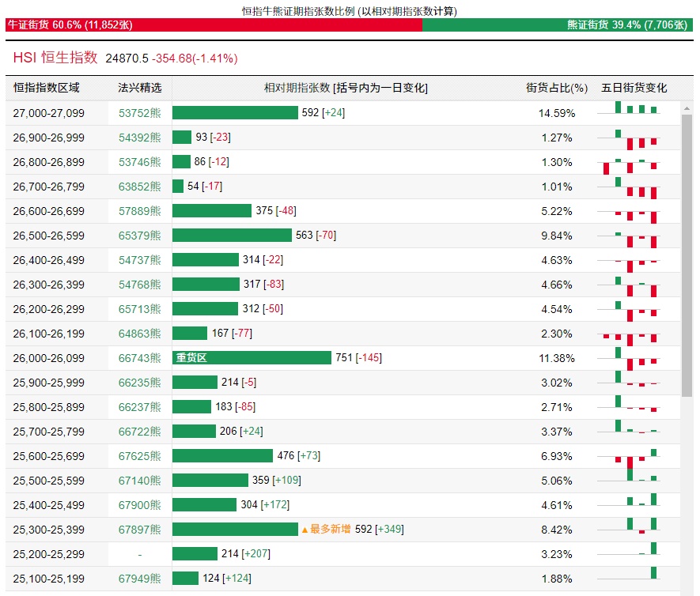Click the percentage 14.59%
Viewport: 700px width, 596px height.
[557, 113]
